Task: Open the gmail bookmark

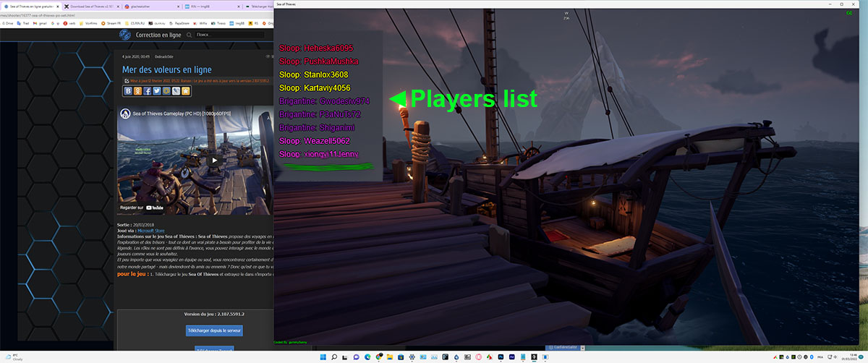Action: point(40,23)
